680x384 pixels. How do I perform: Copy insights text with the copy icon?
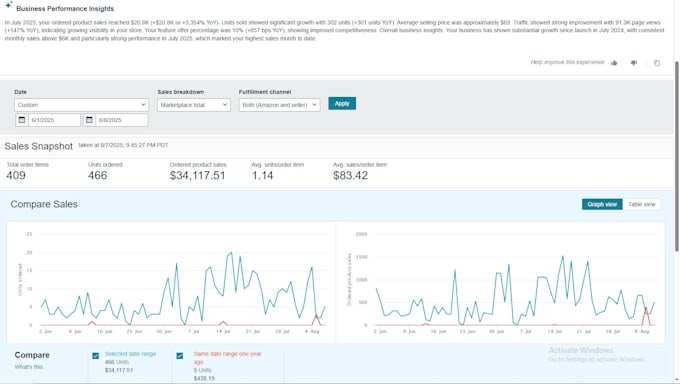(x=657, y=63)
